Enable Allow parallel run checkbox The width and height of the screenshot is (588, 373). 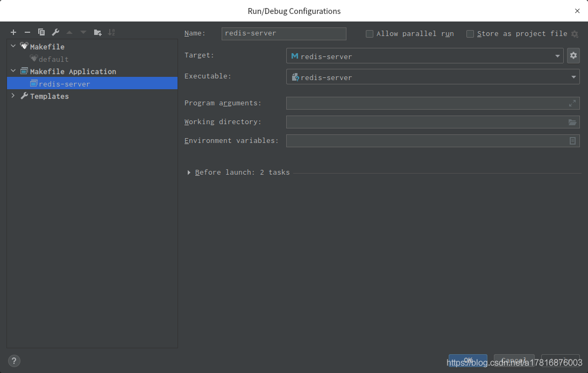(x=370, y=34)
